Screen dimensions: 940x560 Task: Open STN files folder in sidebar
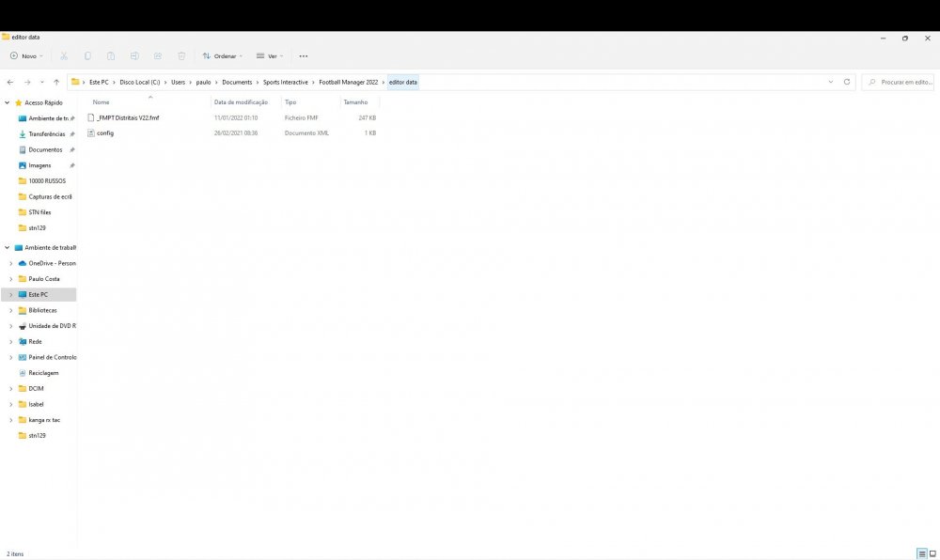click(39, 212)
